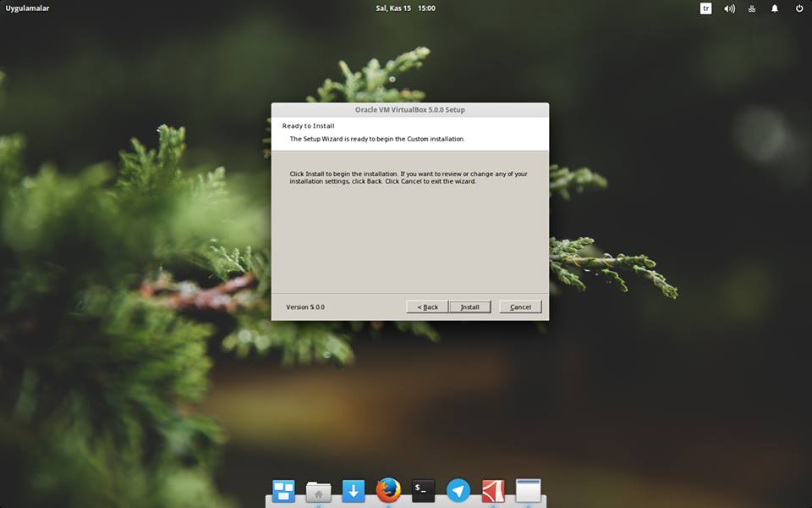Open the notifications bell indicator
This screenshot has height=508, width=812.
[x=775, y=8]
